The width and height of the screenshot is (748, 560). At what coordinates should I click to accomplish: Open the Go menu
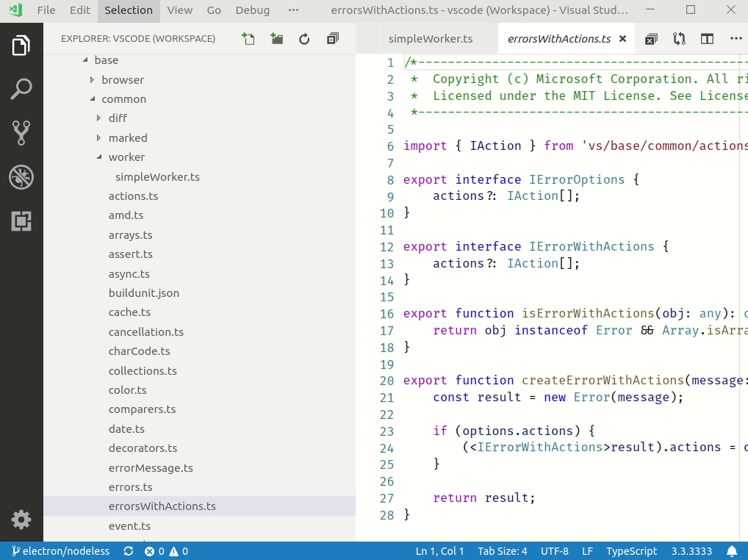pos(214,10)
